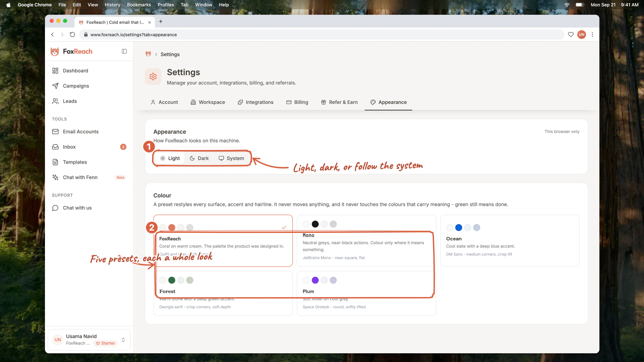Close the FoxReach browser tab
Image resolution: width=644 pixels, height=362 pixels.
[x=150, y=22]
